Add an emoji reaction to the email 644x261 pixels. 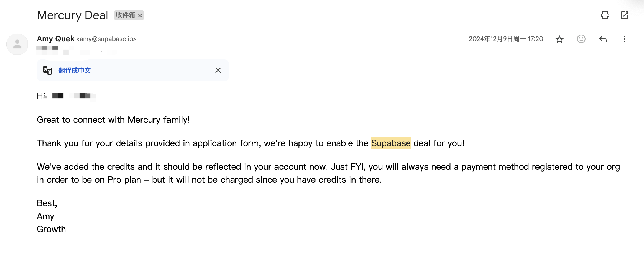pos(581,39)
